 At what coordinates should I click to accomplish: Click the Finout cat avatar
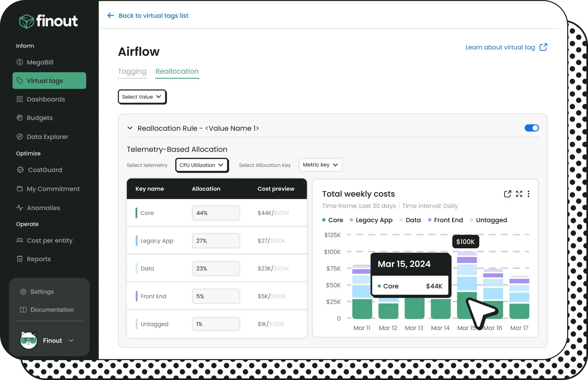coord(29,340)
